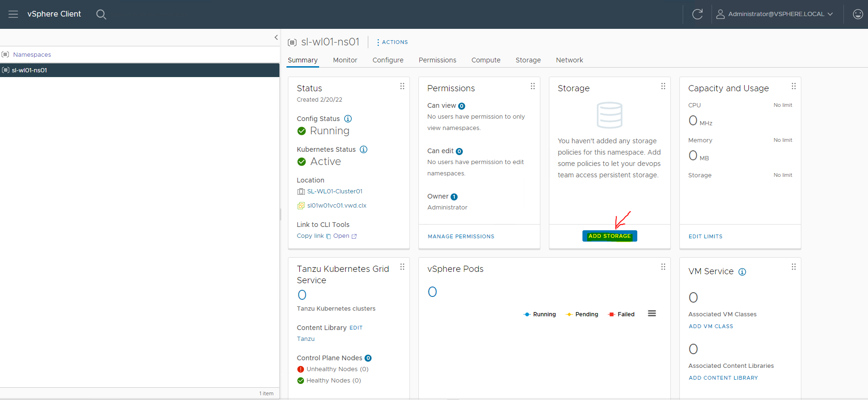Copy link to CLI Tools
This screenshot has width=868, height=400.
310,236
